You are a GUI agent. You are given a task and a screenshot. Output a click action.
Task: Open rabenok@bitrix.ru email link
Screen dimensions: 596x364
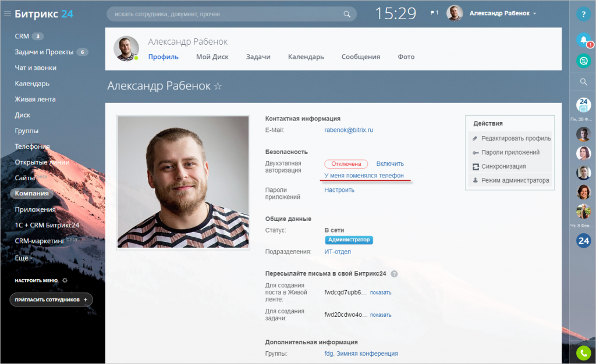point(349,130)
